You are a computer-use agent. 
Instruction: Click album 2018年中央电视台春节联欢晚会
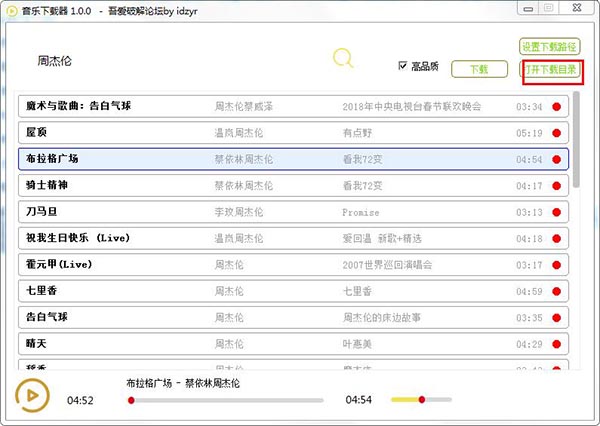pyautogui.click(x=412, y=106)
